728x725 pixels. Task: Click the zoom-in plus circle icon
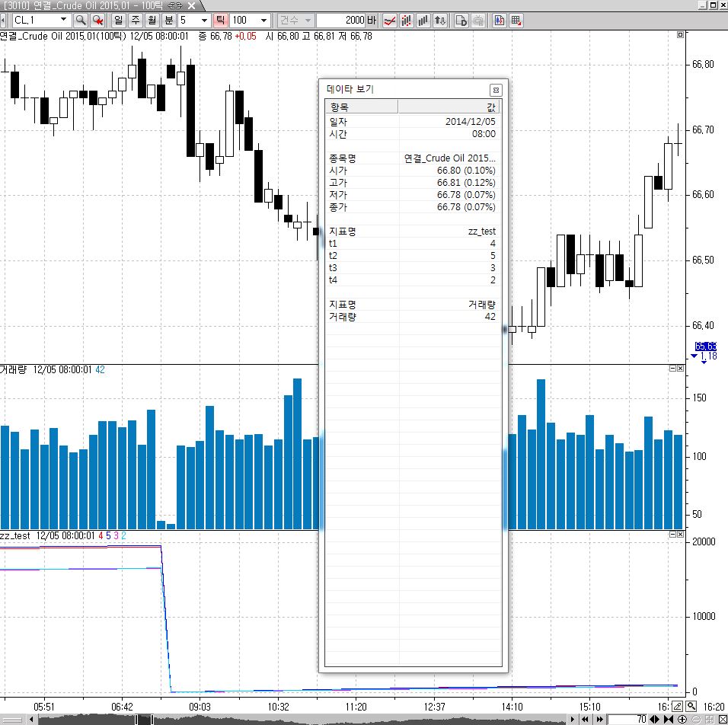click(682, 719)
